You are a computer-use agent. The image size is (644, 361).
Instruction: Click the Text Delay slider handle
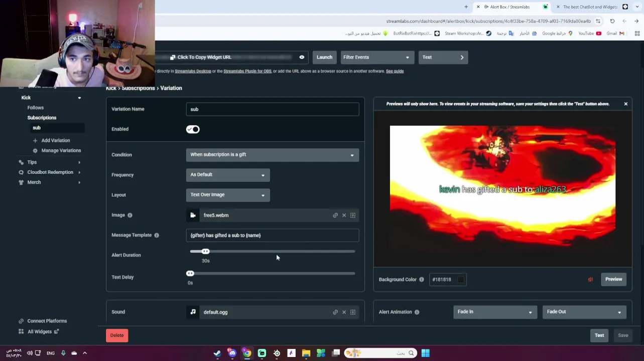click(x=190, y=273)
